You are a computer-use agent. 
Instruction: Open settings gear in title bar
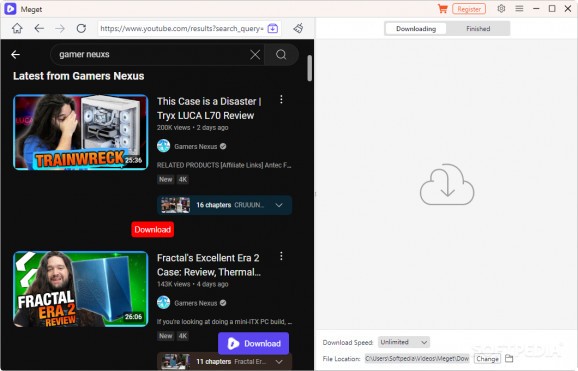click(501, 8)
